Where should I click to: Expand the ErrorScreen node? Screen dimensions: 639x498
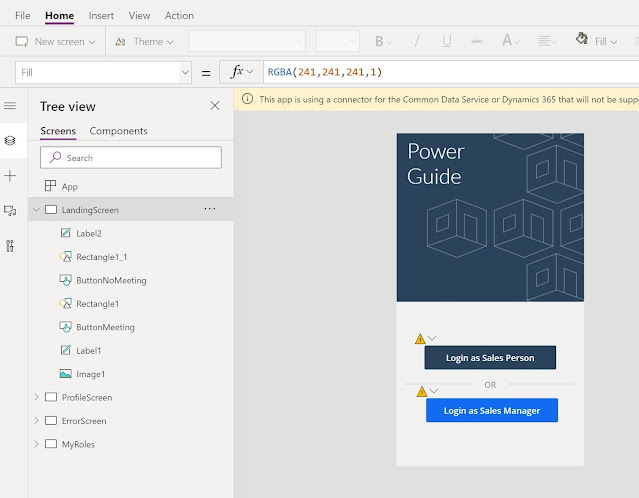36,420
